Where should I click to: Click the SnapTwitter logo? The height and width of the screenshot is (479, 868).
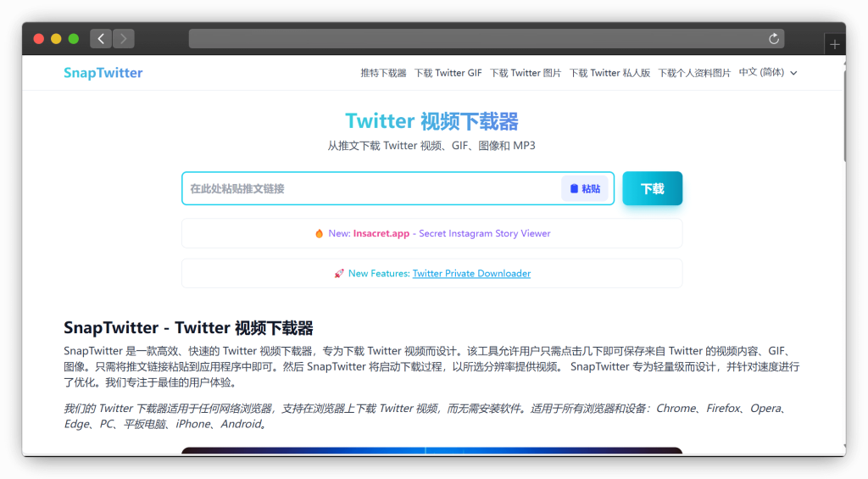[x=103, y=73]
